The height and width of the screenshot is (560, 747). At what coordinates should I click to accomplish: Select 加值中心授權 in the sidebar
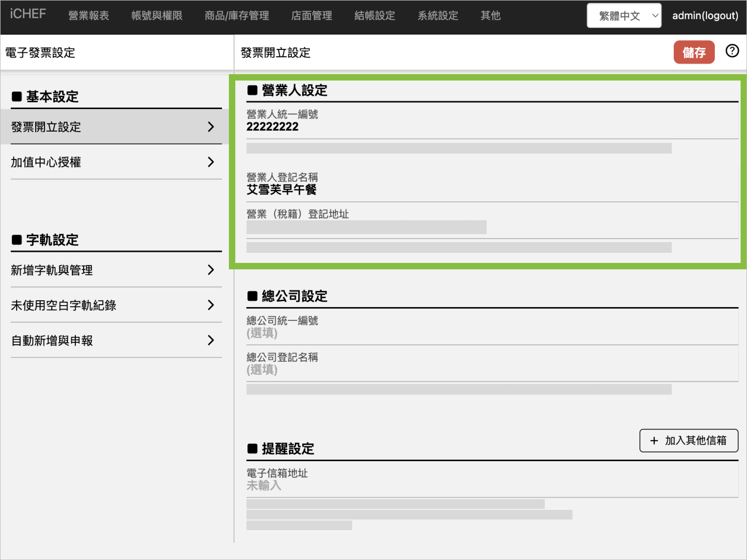pos(46,162)
